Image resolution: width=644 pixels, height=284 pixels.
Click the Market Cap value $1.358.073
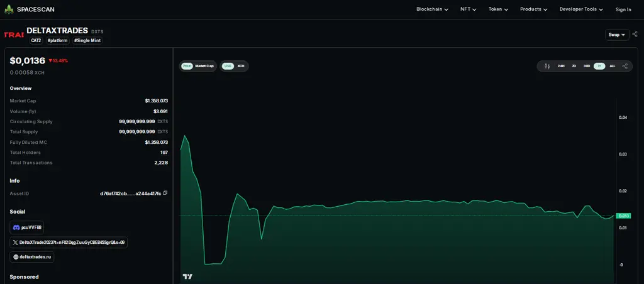(x=156, y=101)
